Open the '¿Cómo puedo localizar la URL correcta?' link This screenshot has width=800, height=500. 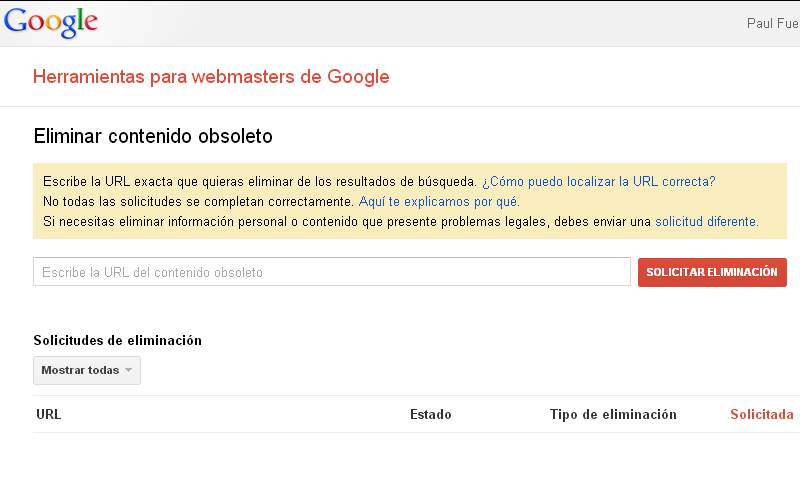click(x=598, y=182)
